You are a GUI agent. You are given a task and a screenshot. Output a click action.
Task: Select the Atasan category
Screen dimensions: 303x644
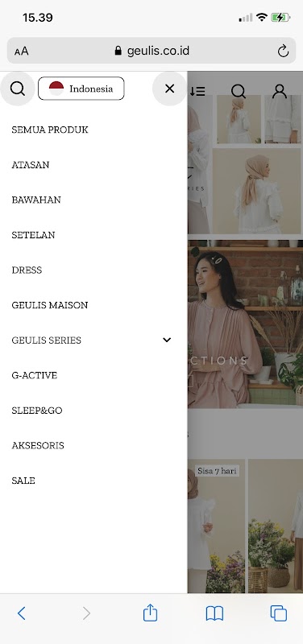pos(31,165)
